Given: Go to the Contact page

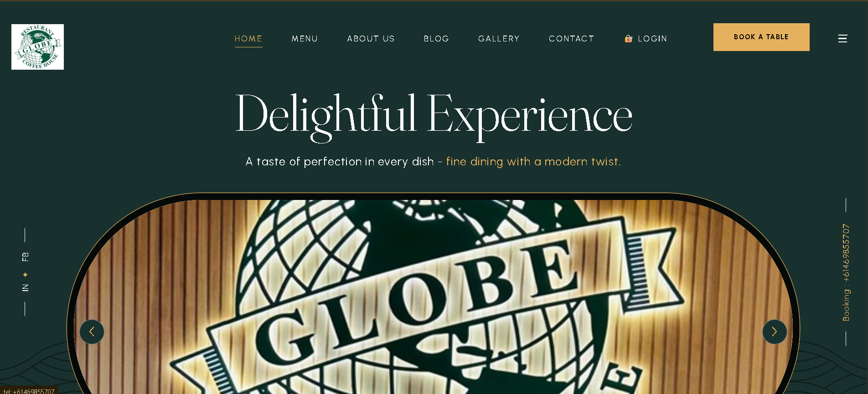Looking at the screenshot, I should point(571,39).
